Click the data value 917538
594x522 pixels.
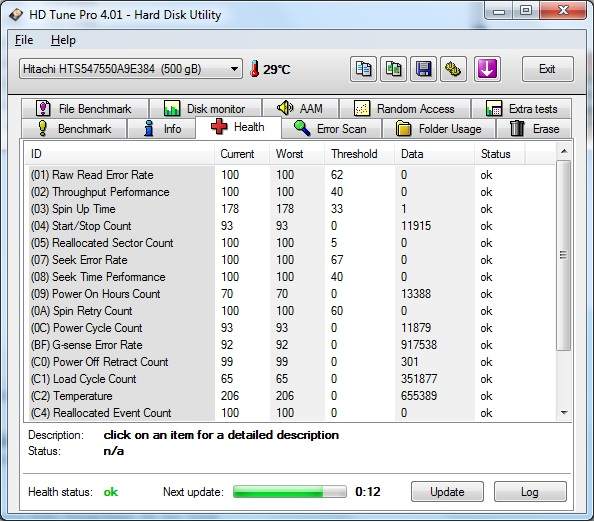click(419, 345)
